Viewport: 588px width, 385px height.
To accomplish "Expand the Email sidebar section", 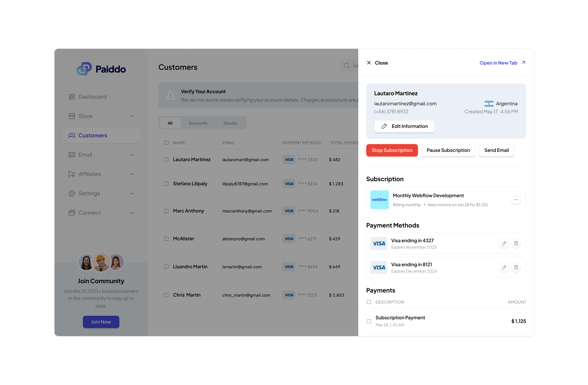I will pos(132,155).
